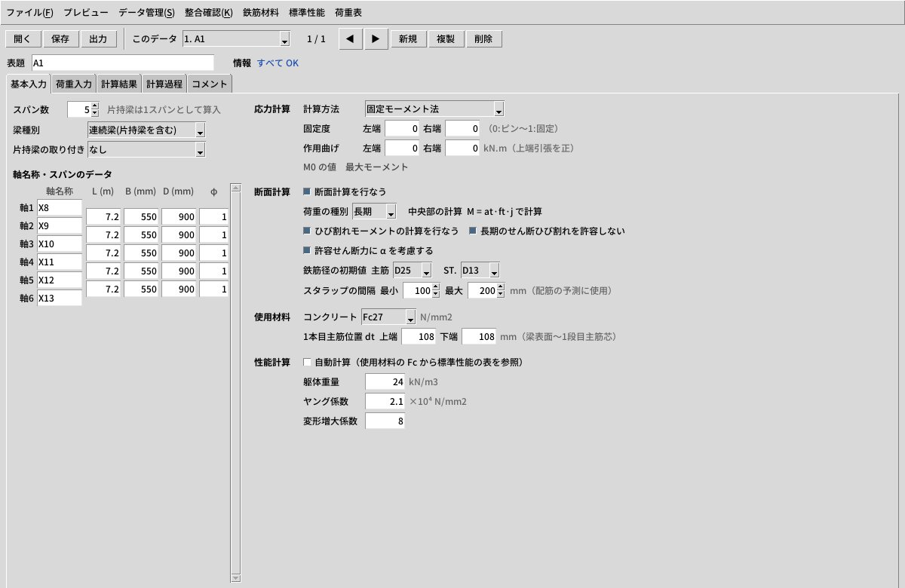Click the 複製 button
Screen dimensions: 905x588
(446, 39)
